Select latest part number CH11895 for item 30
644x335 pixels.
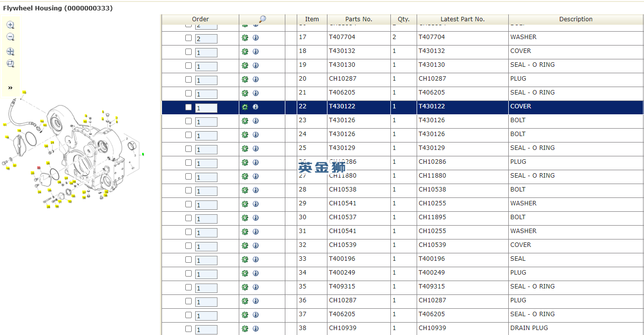[432, 217]
